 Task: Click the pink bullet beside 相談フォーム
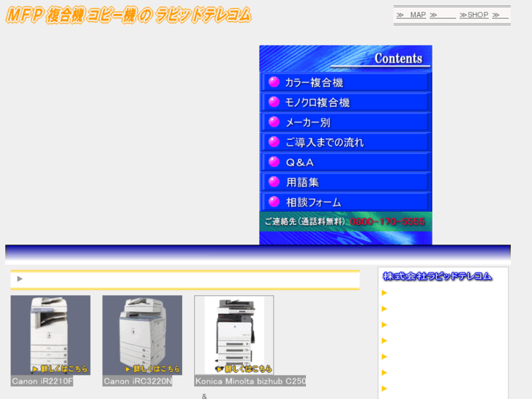[x=274, y=202]
